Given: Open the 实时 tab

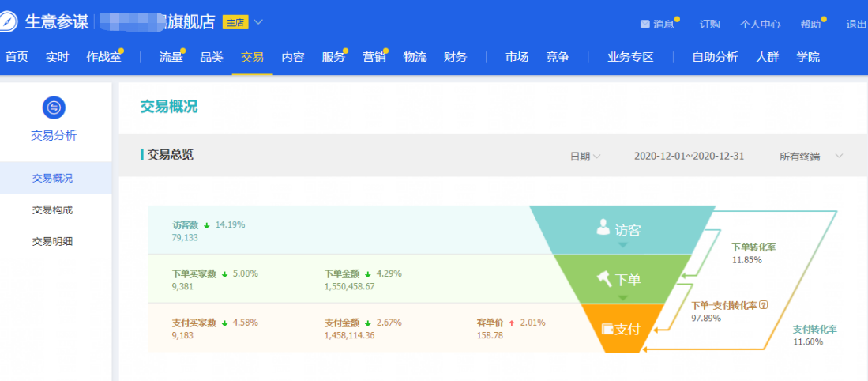Looking at the screenshot, I should click(x=57, y=56).
